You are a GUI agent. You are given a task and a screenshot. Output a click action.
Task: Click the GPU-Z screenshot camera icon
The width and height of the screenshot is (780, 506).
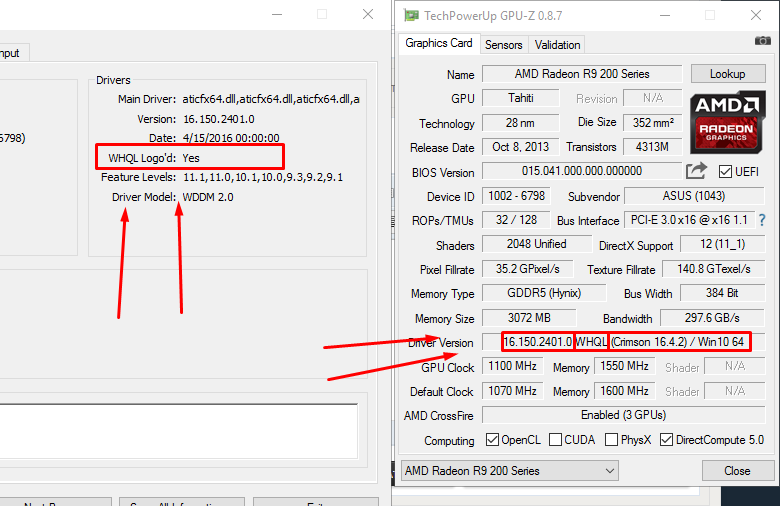click(x=762, y=41)
